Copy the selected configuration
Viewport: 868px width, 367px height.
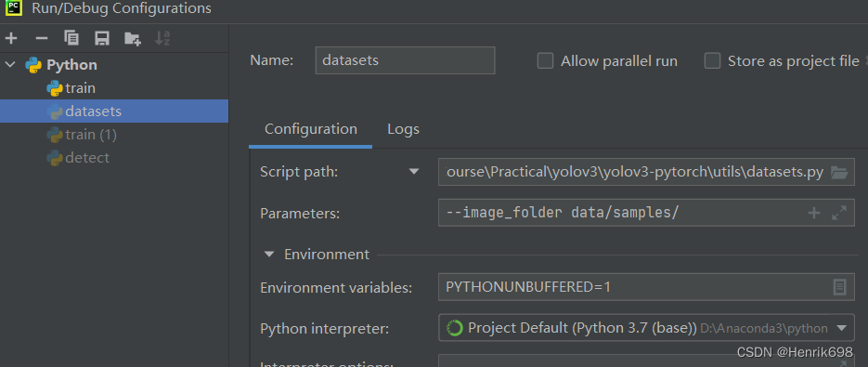pyautogui.click(x=71, y=38)
